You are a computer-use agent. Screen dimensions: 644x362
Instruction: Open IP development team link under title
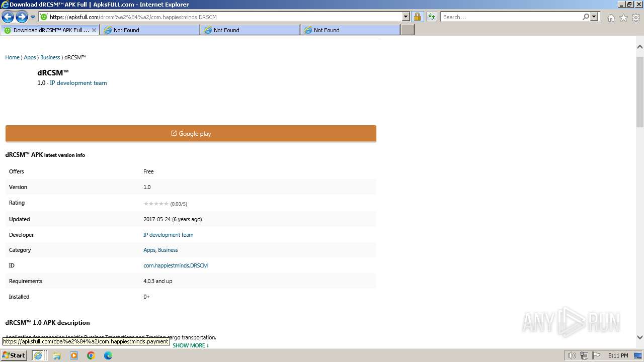coord(78,83)
